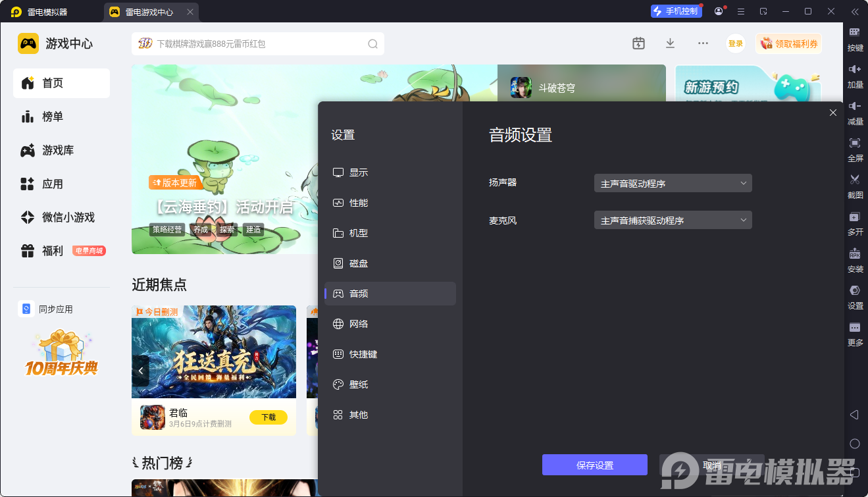The height and width of the screenshot is (497, 868).
Task: Show 更多 tools in the right sidebar
Action: tap(855, 334)
